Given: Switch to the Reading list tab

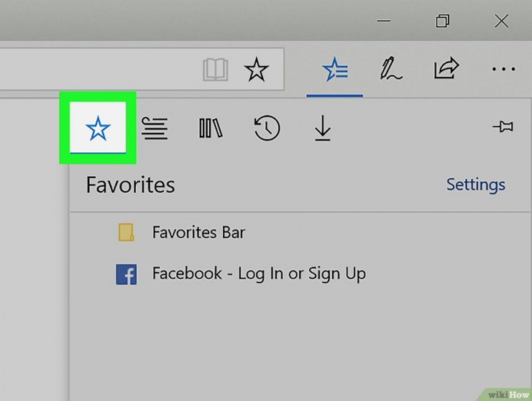Looking at the screenshot, I should 155,129.
